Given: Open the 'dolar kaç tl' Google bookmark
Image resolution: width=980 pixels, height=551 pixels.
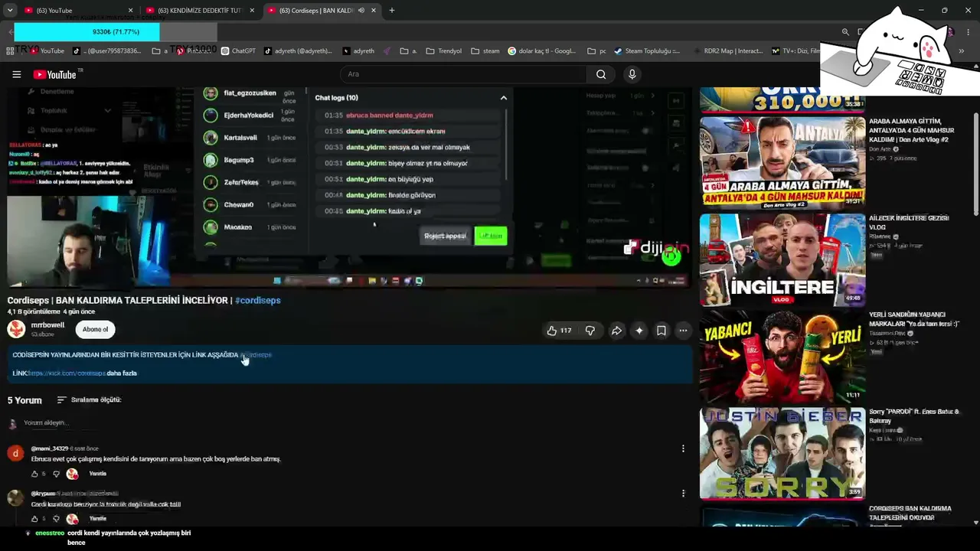Looking at the screenshot, I should [541, 51].
